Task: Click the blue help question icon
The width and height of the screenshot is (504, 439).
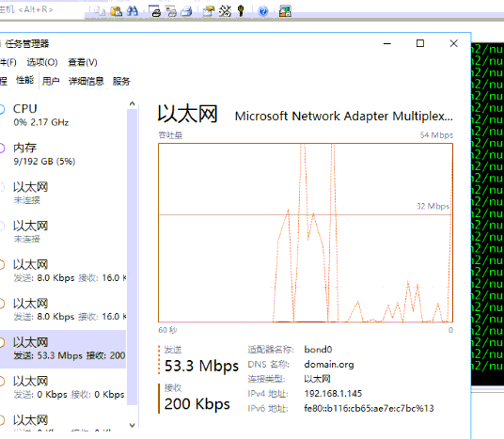Action: pos(263,11)
